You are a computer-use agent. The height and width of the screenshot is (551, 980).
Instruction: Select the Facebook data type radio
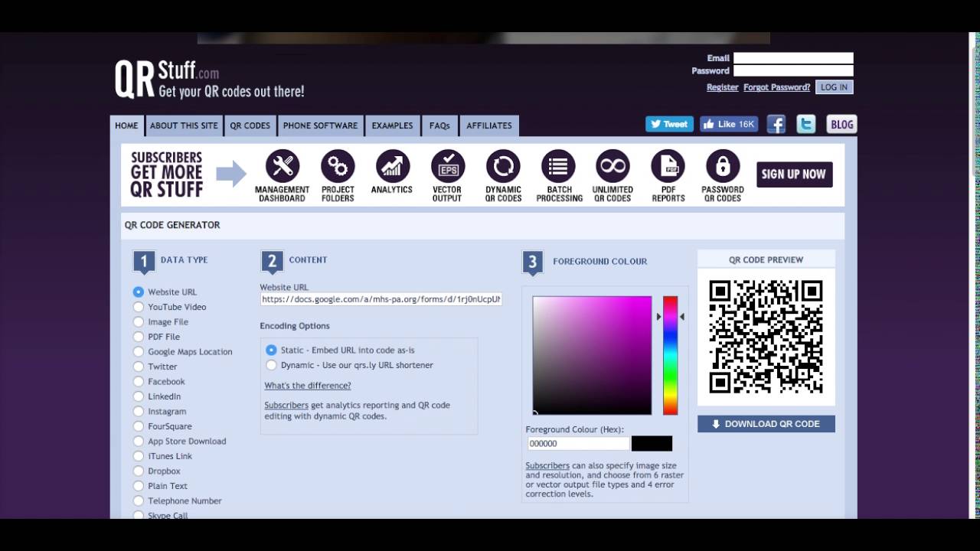tap(139, 381)
